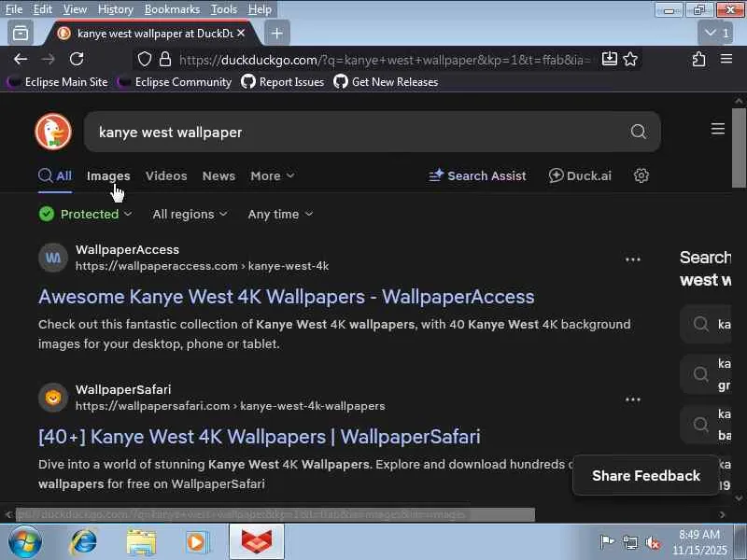Click the browser address bar URL

[385, 60]
